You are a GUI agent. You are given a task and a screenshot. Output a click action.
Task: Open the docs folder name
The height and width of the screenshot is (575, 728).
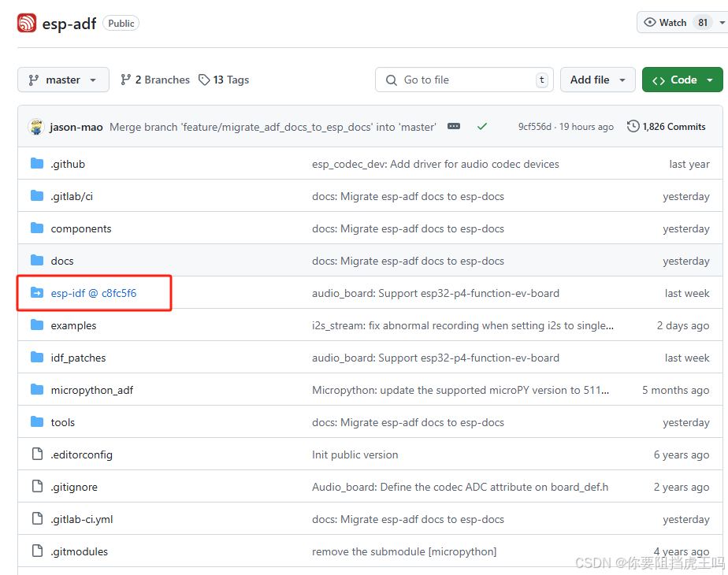[x=62, y=261]
